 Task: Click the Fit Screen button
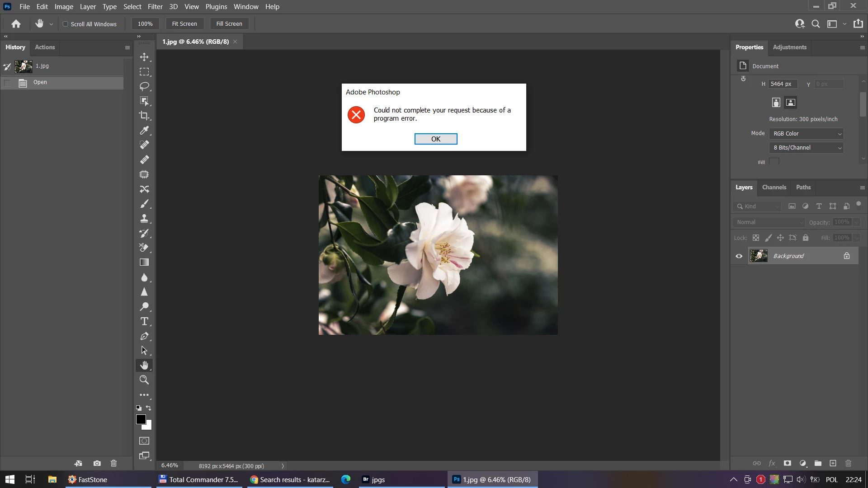point(184,24)
